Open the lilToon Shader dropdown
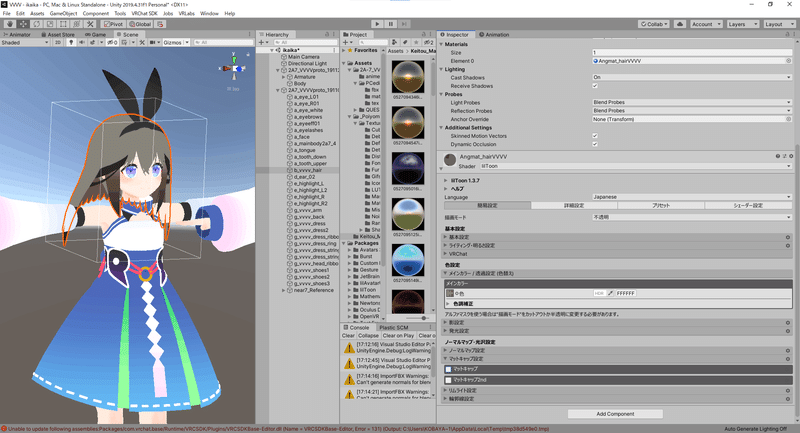Image resolution: width=800 pixels, height=433 pixels. 636,166
